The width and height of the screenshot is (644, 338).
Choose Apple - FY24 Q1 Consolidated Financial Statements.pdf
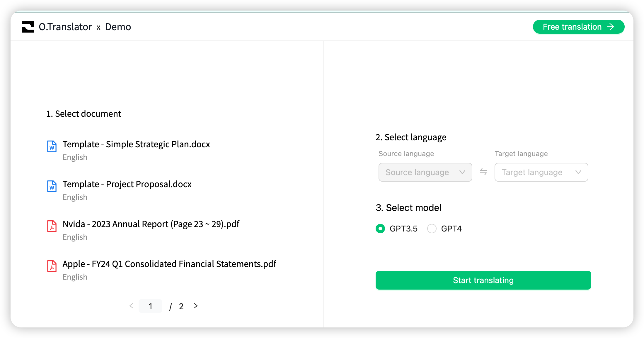click(169, 264)
